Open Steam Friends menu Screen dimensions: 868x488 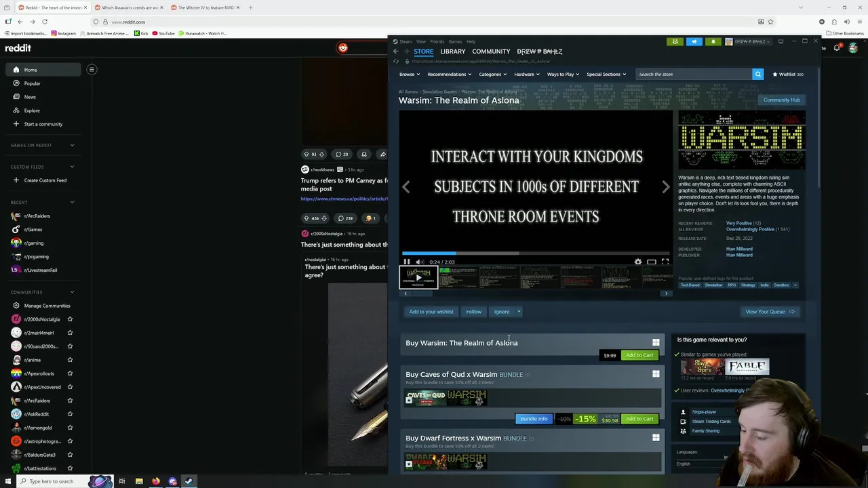437,41
